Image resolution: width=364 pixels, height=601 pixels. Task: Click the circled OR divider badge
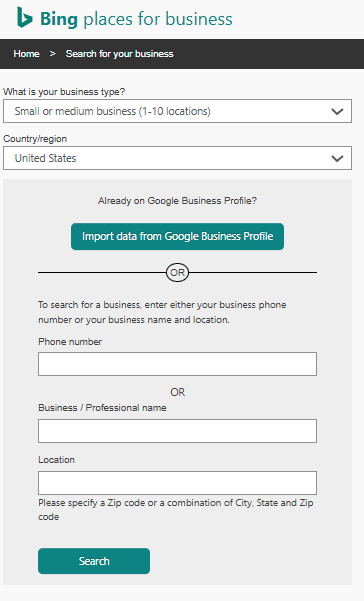pos(177,273)
